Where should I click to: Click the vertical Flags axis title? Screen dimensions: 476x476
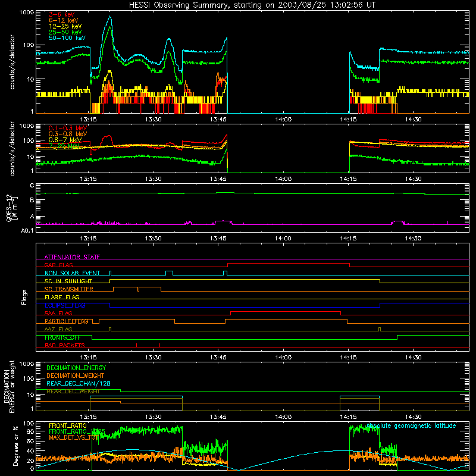(24, 297)
